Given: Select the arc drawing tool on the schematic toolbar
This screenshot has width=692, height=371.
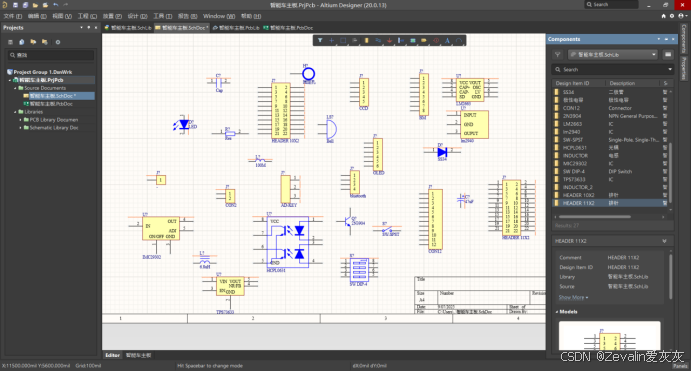Looking at the screenshot, I should 459,41.
